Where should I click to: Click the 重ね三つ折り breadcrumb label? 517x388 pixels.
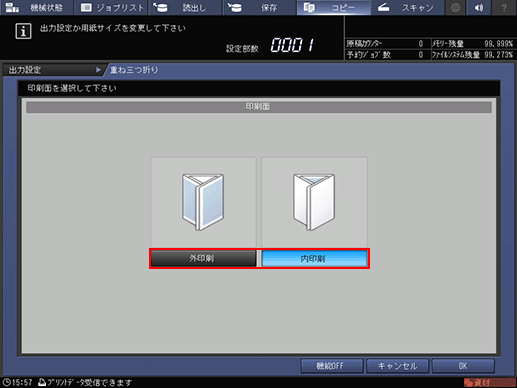coord(134,70)
